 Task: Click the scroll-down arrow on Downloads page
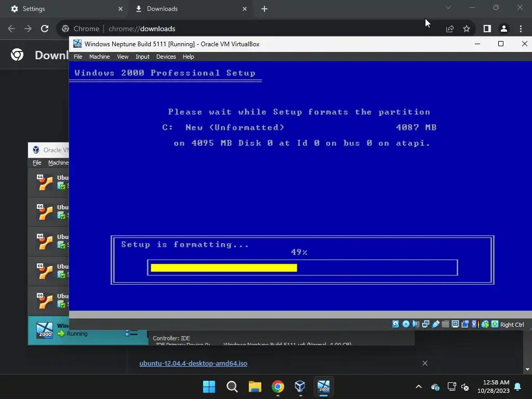527,369
